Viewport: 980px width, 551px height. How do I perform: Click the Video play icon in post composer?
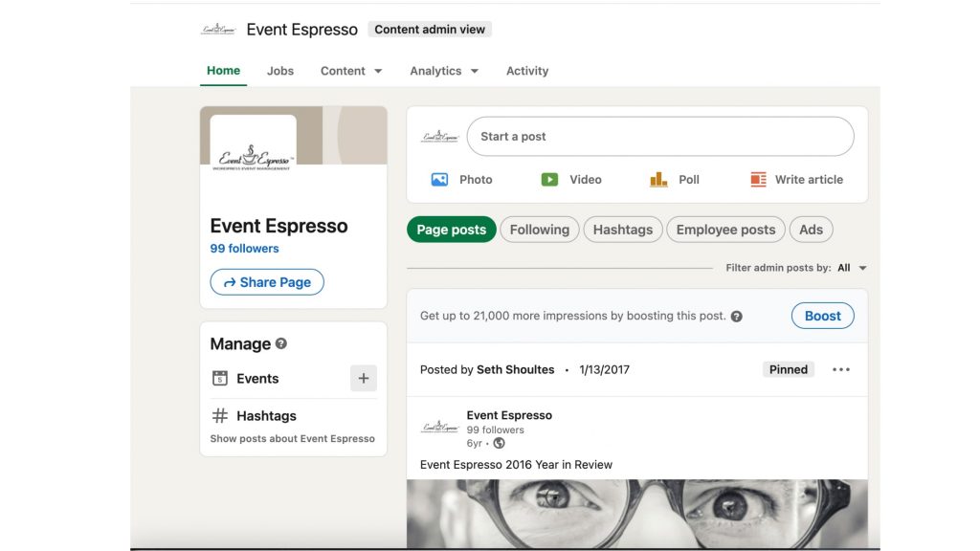tap(549, 180)
